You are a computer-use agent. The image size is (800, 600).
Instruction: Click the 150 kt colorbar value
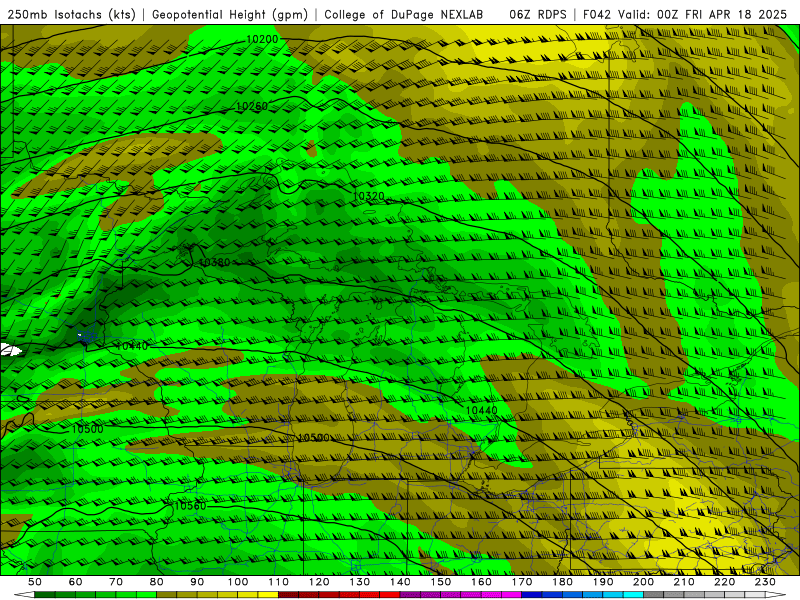pyautogui.click(x=441, y=582)
